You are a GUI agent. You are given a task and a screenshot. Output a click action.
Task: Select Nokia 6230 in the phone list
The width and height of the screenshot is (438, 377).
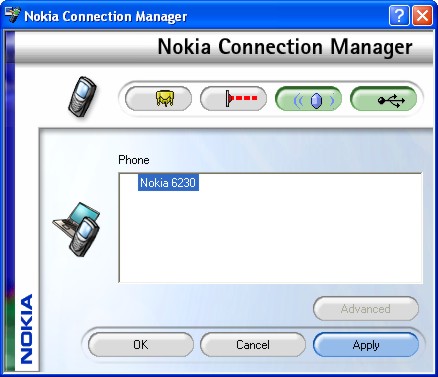click(168, 182)
